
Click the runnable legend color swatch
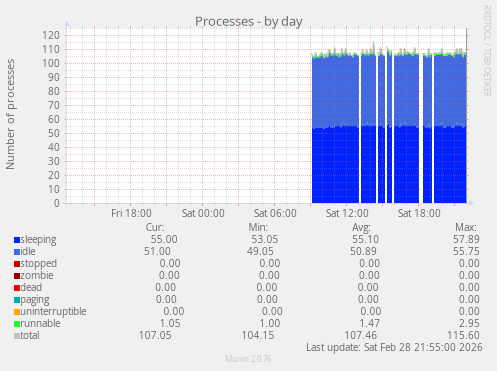17,324
